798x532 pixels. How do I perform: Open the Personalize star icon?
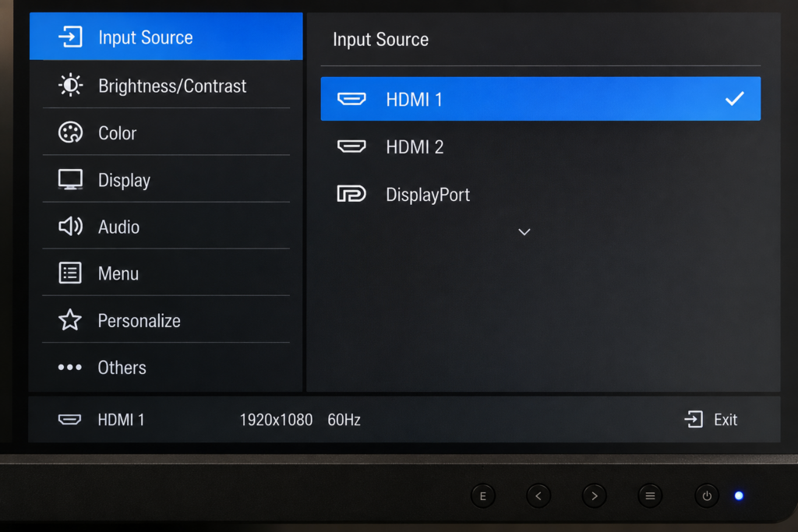[69, 320]
